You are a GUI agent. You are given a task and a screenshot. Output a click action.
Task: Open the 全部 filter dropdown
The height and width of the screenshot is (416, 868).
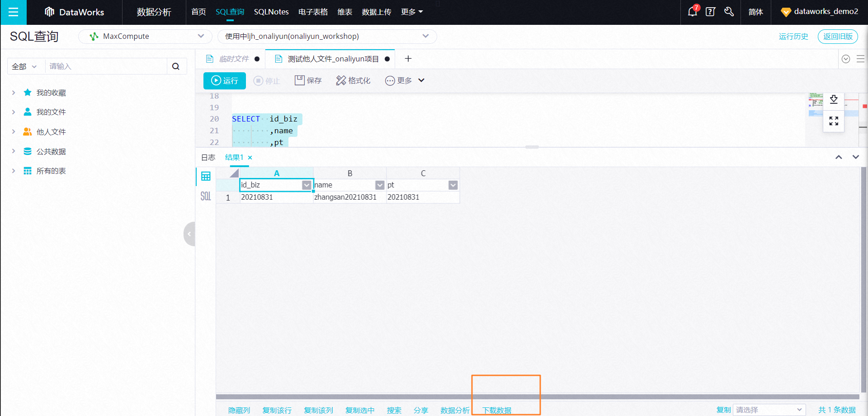(25, 66)
